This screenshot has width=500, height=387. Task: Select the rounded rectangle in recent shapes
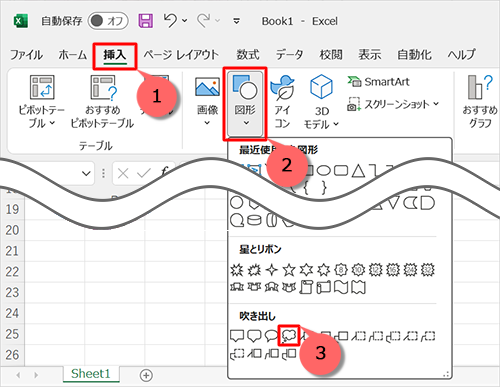341,171
